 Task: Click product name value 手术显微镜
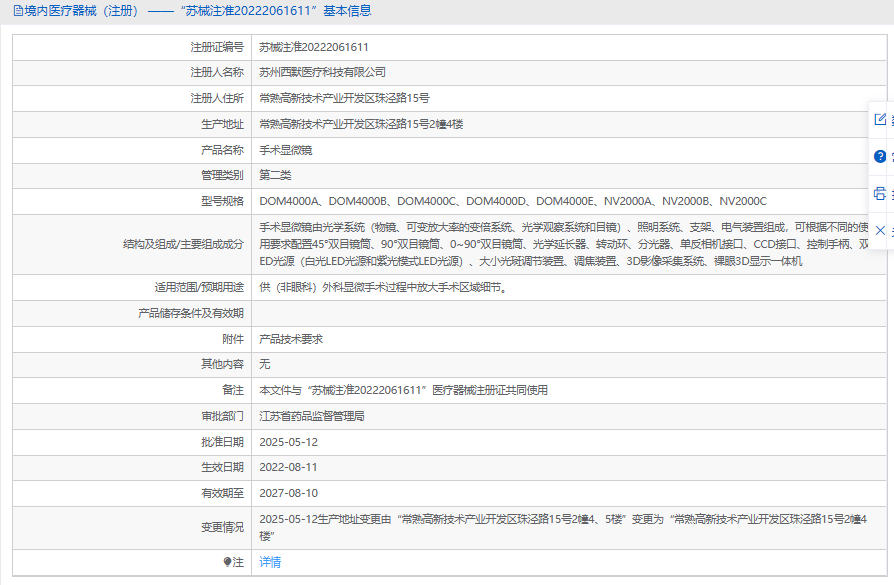tap(286, 150)
